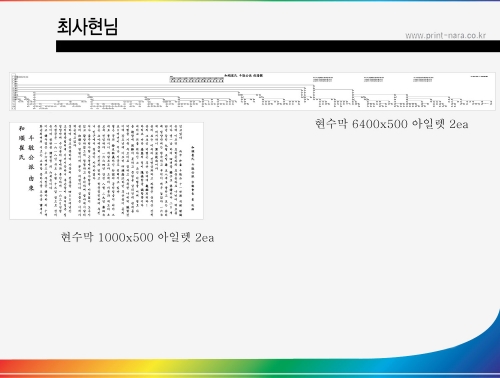This screenshot has width=500, height=378.
Task: Click the second small legend block in wide banner
Action: coord(374,79)
